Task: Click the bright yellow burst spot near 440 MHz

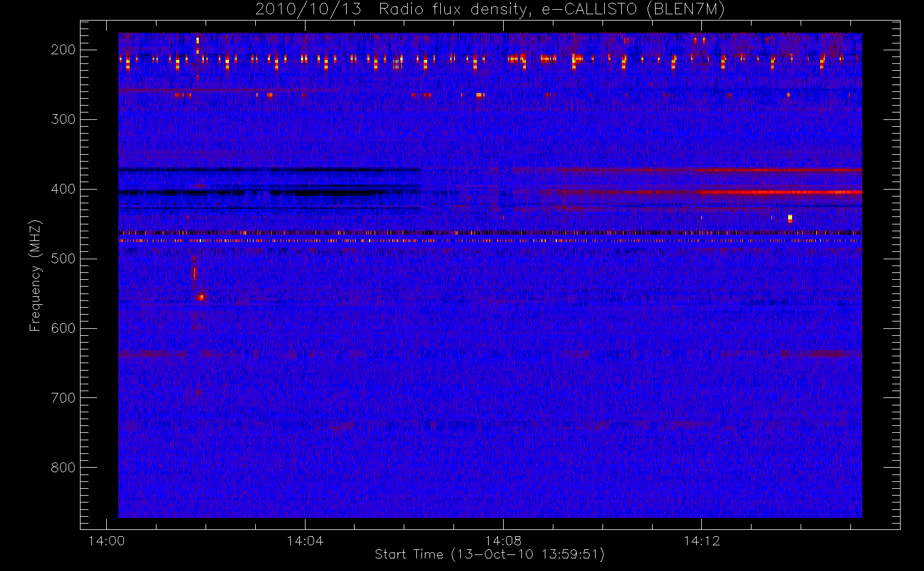Action: (x=790, y=218)
